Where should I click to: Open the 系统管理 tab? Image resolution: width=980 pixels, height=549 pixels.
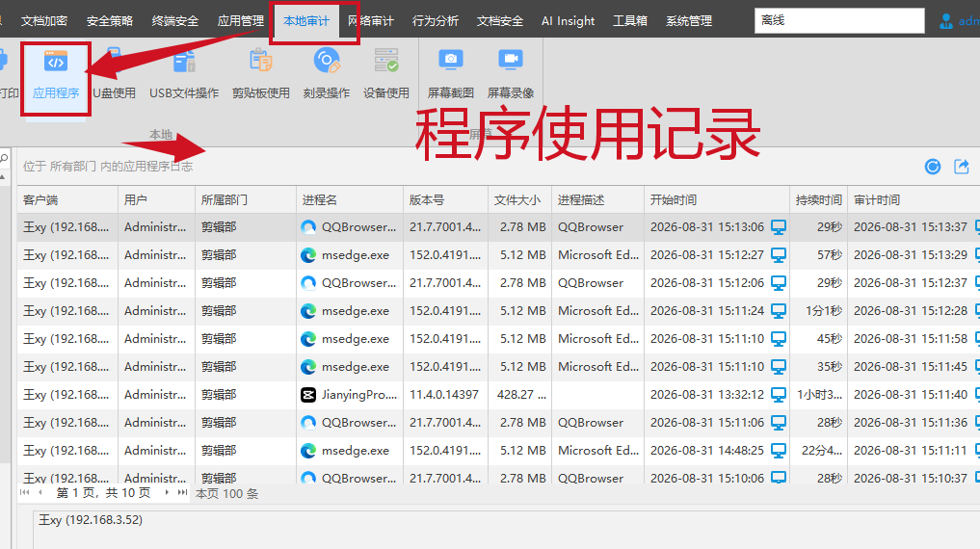click(x=689, y=21)
